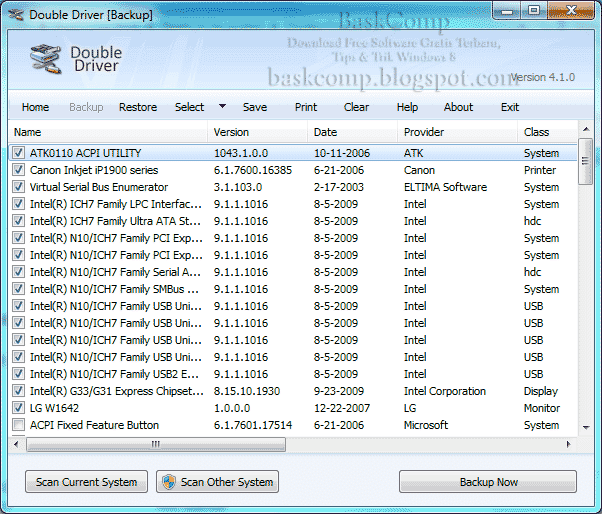Open the Select dropdown arrow
This screenshot has height=514, width=602.
tap(222, 106)
